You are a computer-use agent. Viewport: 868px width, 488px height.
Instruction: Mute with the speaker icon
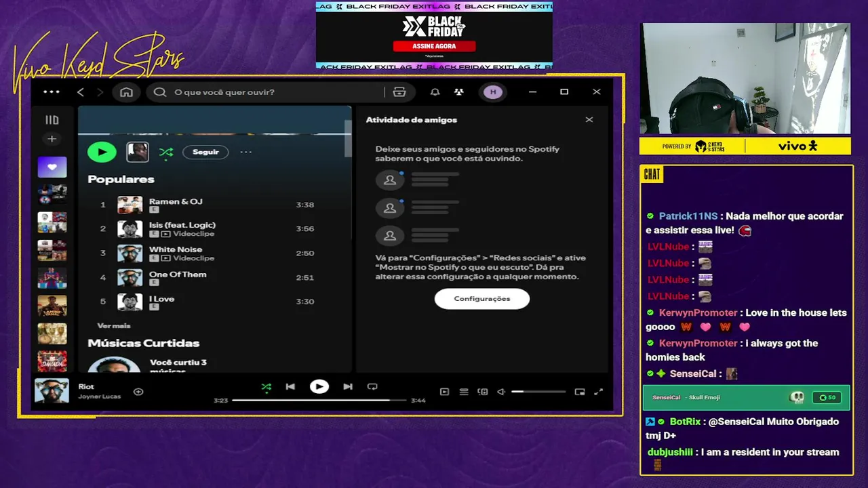[x=501, y=392]
